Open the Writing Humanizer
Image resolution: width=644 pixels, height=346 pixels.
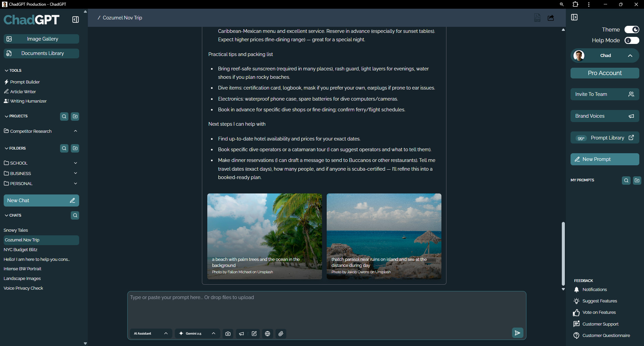(28, 101)
